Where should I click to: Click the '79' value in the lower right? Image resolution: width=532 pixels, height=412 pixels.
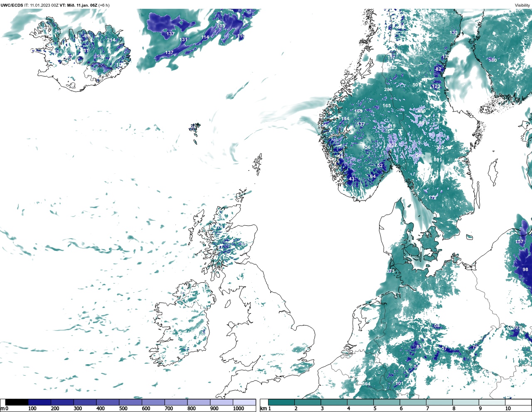pyautogui.click(x=475, y=348)
